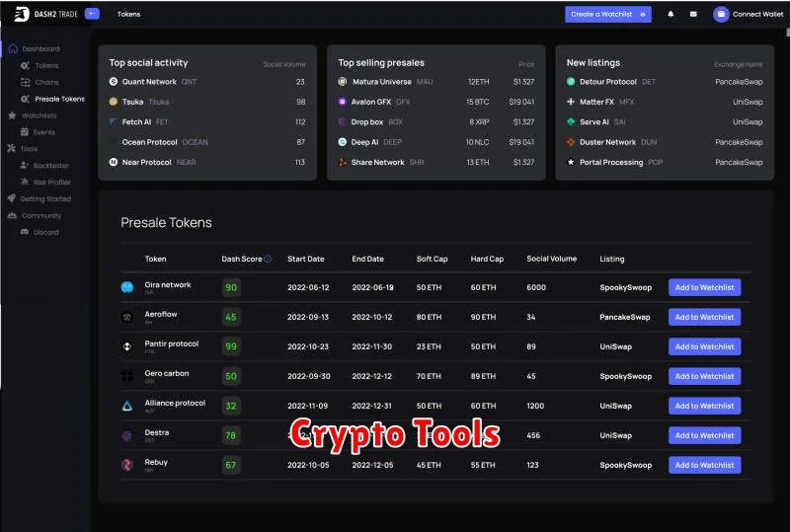Click Dash Score info icon
This screenshot has width=790, height=532.
pyautogui.click(x=268, y=259)
